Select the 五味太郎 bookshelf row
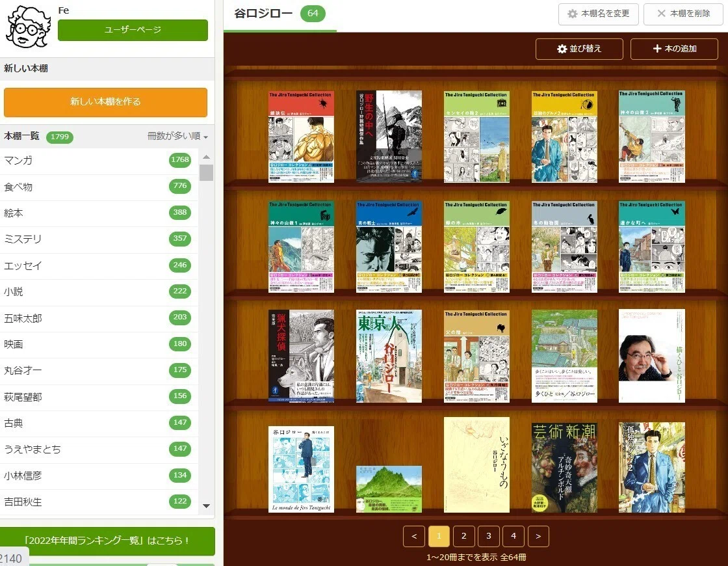Screen dimensions: 728x566 (x=99, y=318)
